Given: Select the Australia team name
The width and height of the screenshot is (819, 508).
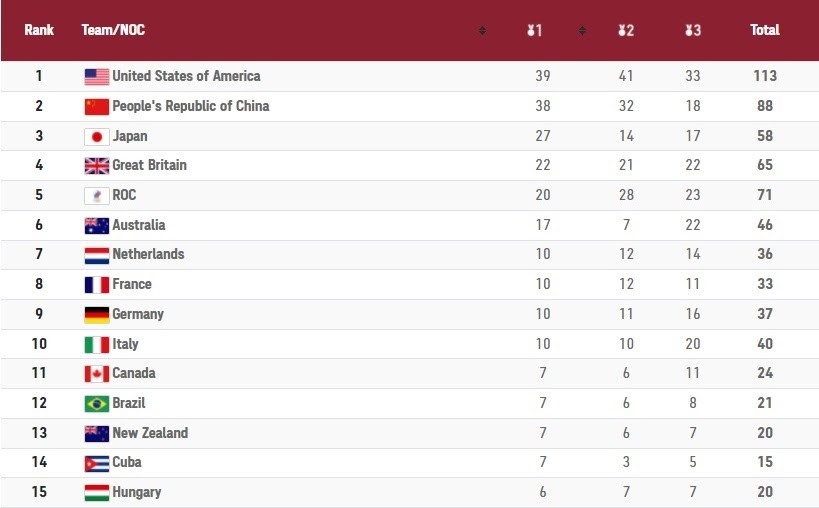Looking at the screenshot, I should (x=139, y=225).
